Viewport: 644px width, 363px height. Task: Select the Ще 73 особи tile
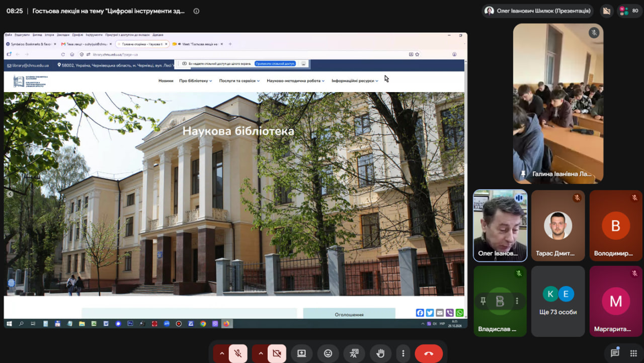coord(558,301)
